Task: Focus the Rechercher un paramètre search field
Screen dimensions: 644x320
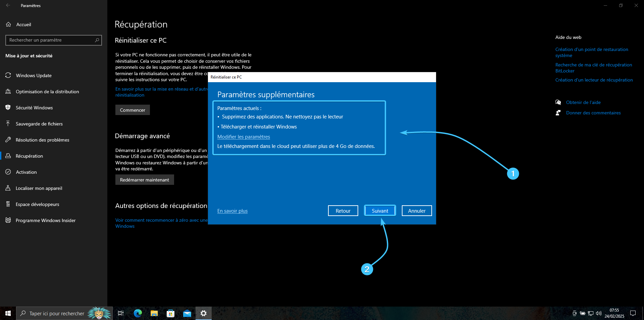Action: 54,40
